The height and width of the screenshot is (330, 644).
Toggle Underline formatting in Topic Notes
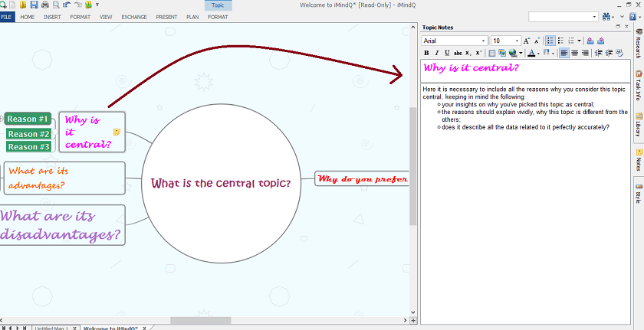point(447,53)
